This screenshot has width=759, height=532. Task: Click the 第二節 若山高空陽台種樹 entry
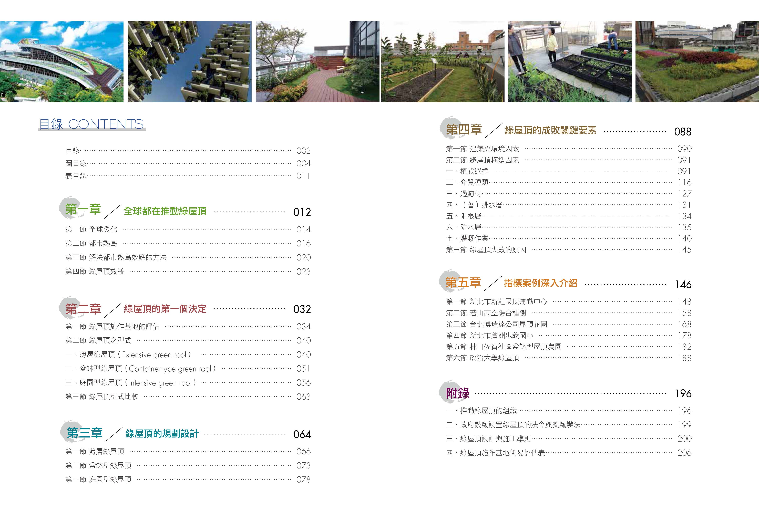coord(569,313)
